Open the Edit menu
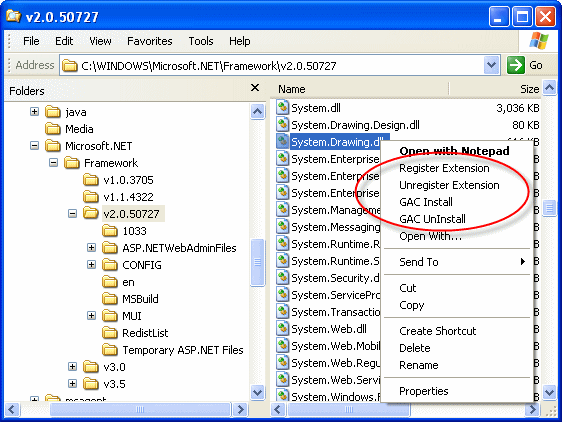Viewport: 562px width, 422px height. click(64, 41)
